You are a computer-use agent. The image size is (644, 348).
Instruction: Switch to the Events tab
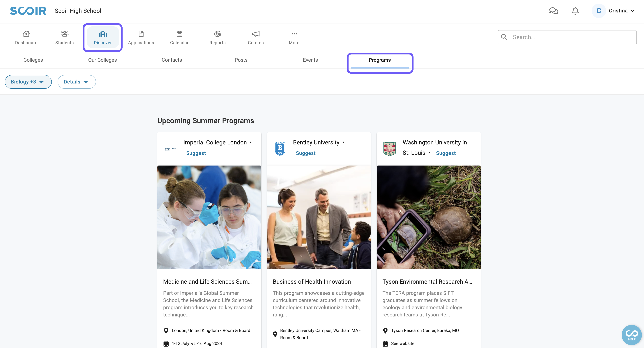tap(310, 60)
